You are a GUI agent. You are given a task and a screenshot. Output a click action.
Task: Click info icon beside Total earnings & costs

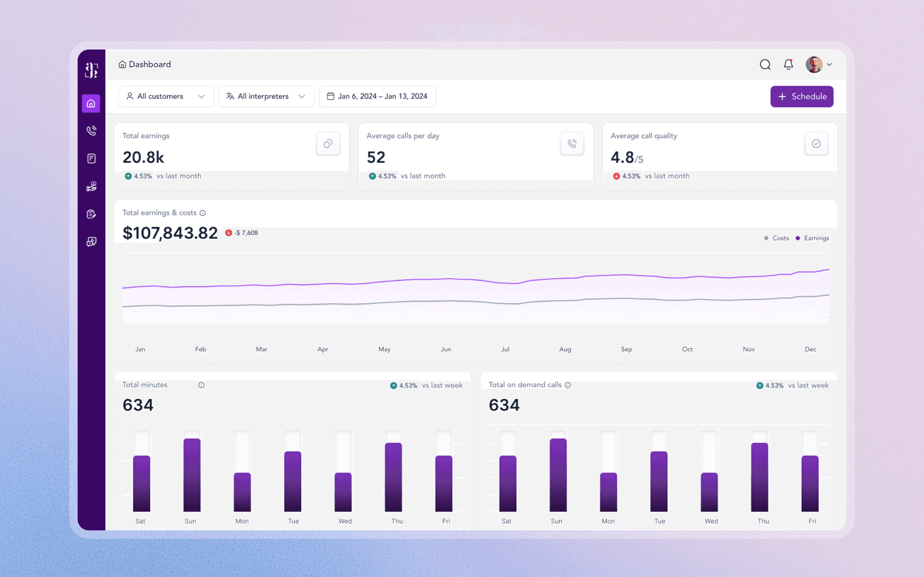click(x=202, y=213)
